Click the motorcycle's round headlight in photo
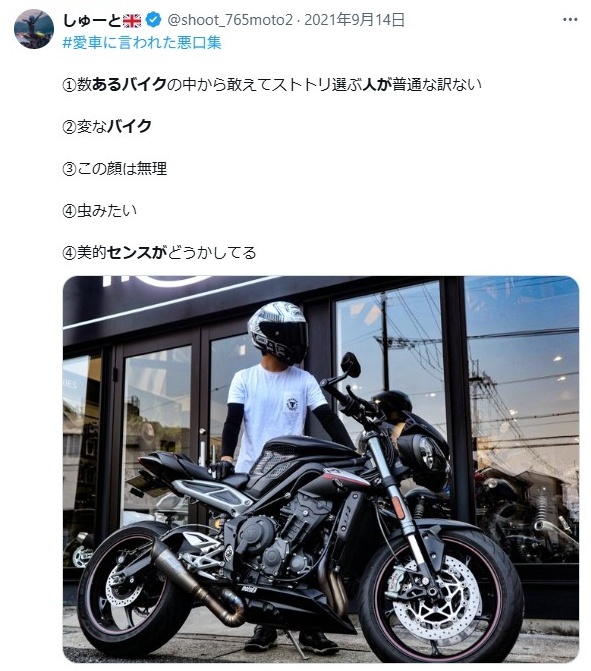This screenshot has width=591, height=671. (429, 455)
